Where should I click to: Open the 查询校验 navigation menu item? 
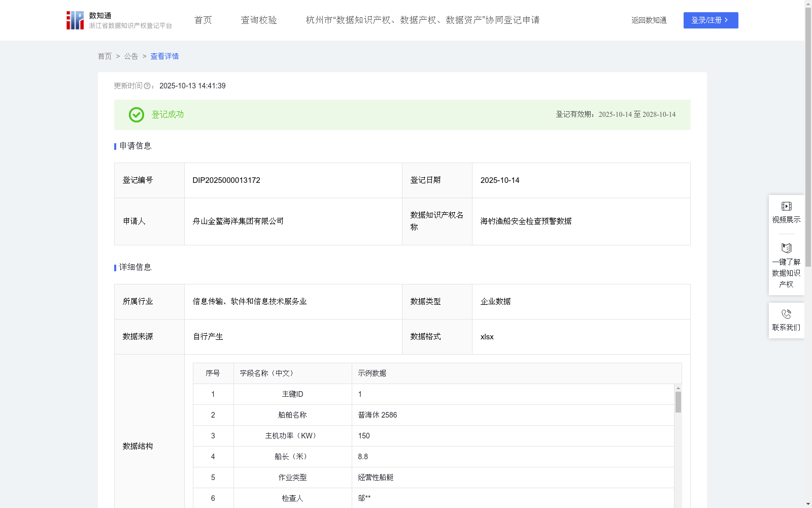[259, 20]
